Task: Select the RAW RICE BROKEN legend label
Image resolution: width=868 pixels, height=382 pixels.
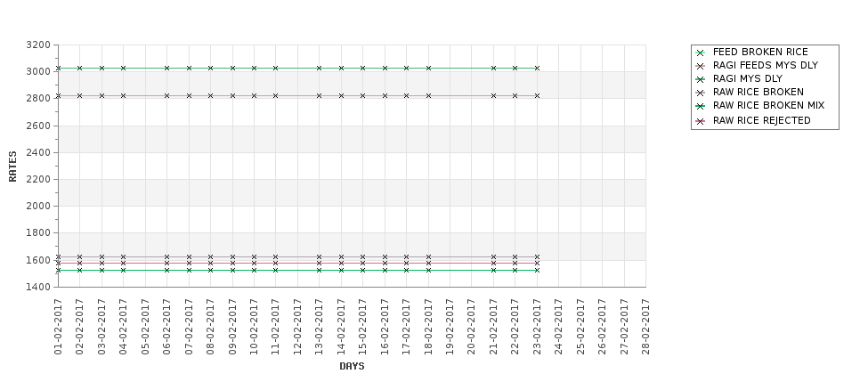Action: (758, 93)
